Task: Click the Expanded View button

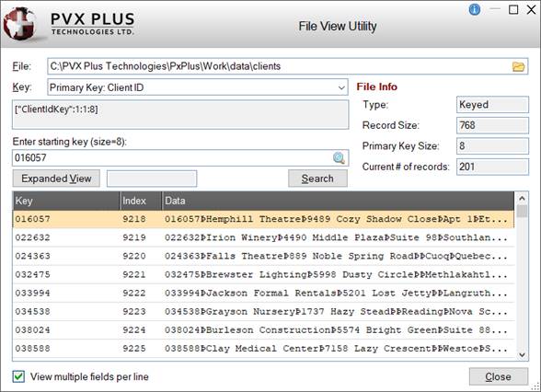Action: pyautogui.click(x=56, y=179)
